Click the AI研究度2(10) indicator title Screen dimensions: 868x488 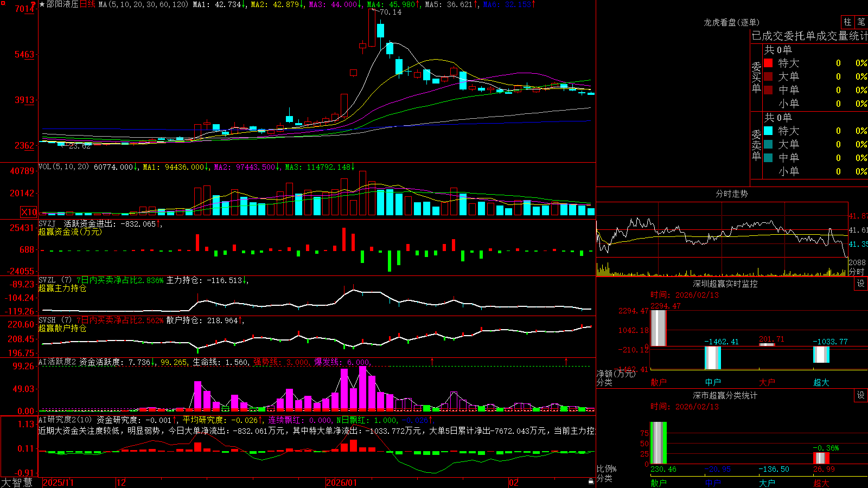click(x=66, y=420)
